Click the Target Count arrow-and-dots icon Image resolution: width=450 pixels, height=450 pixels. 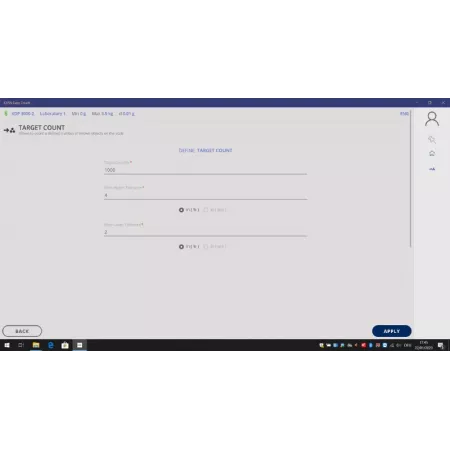pos(9,130)
